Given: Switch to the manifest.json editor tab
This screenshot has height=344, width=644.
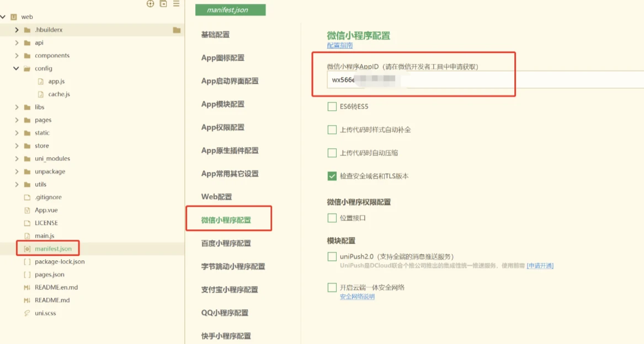Looking at the screenshot, I should [x=230, y=9].
